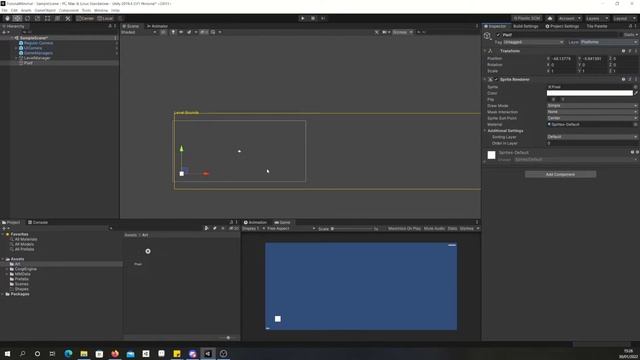
Task: Open the Plastic SCM button
Action: 527,18
